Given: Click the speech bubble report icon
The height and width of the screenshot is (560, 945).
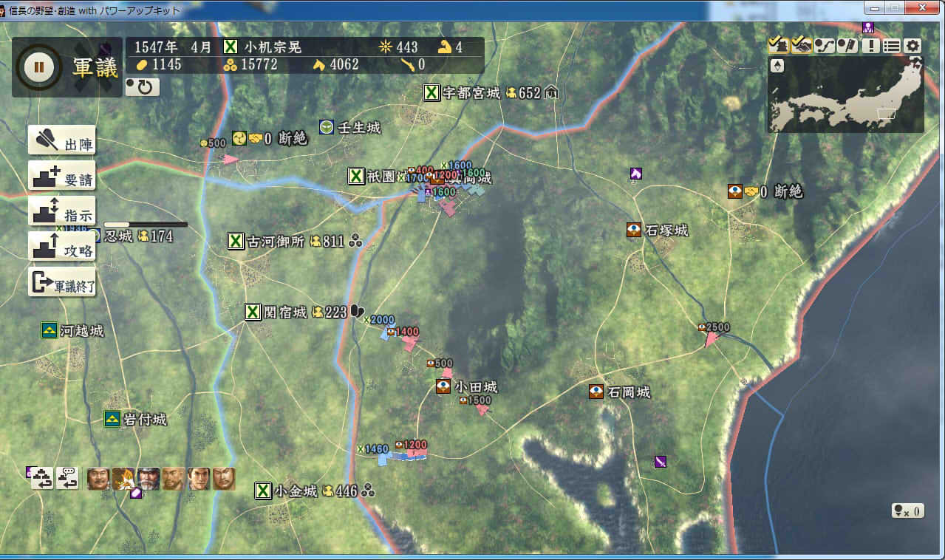Looking at the screenshot, I should click(67, 479).
